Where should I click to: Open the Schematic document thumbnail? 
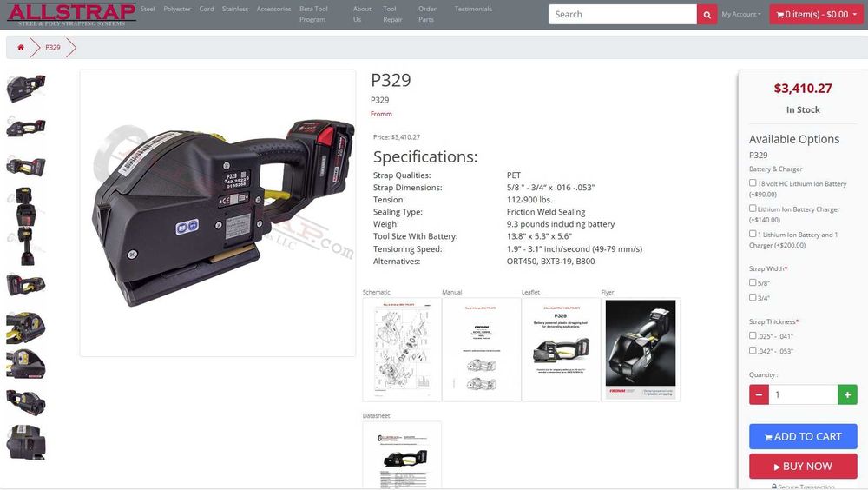(402, 349)
